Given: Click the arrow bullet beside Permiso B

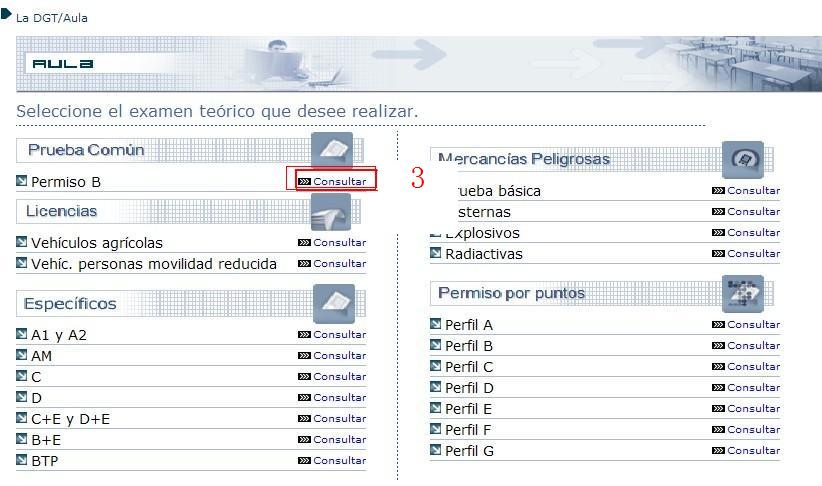Looking at the screenshot, I should 22,181.
